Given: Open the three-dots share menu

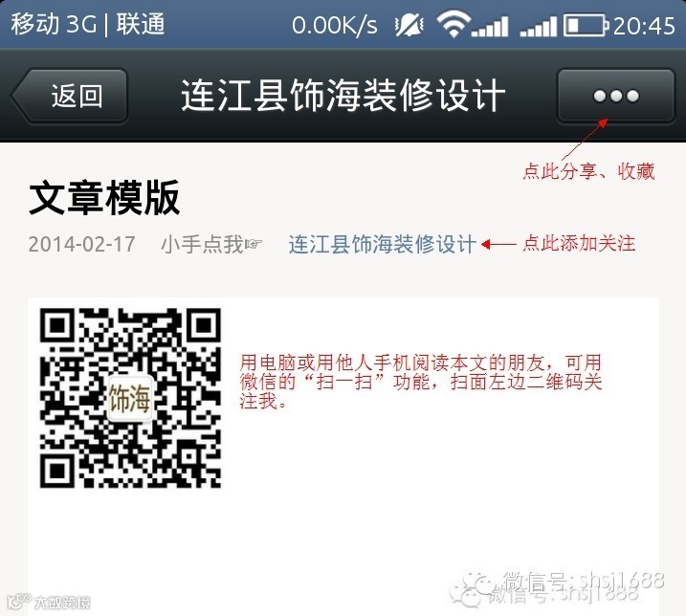Looking at the screenshot, I should (616, 96).
